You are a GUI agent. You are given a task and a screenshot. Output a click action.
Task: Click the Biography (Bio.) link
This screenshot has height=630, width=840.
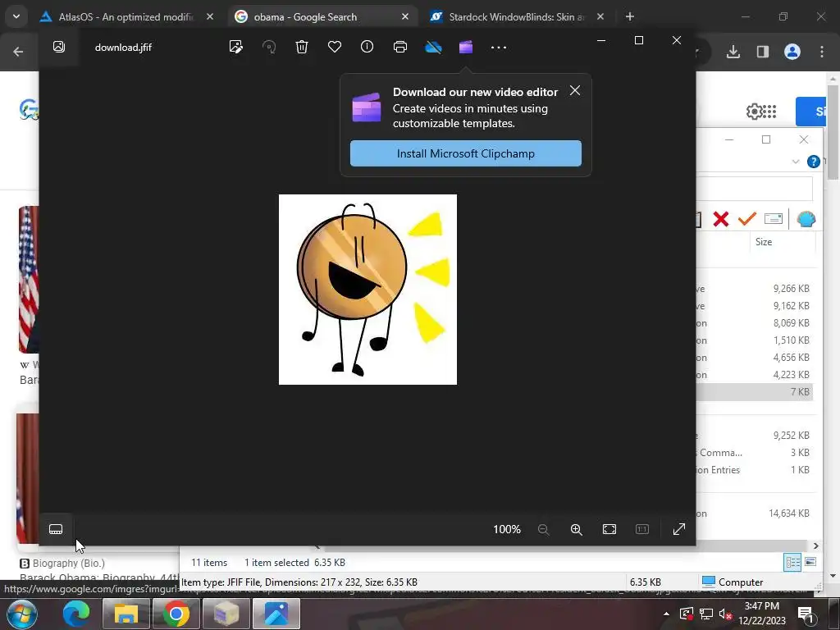(x=69, y=563)
